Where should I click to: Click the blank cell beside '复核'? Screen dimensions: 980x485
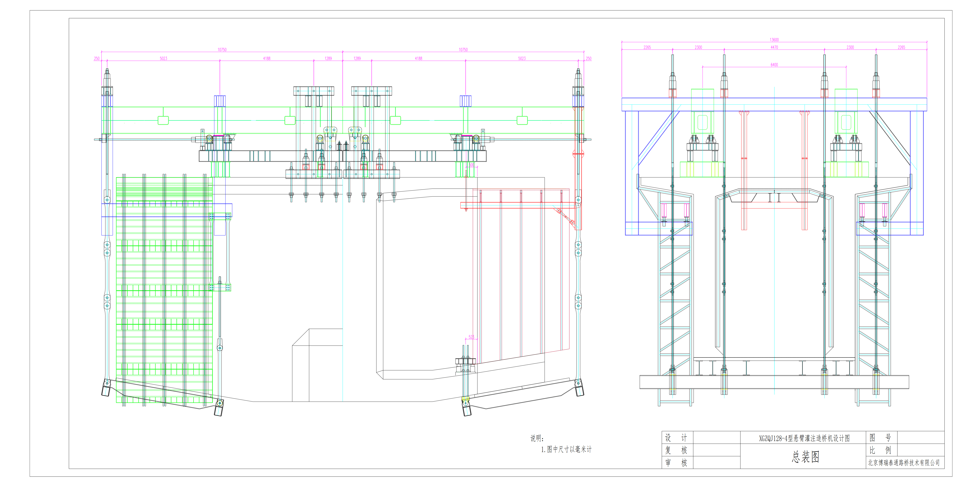point(717,450)
